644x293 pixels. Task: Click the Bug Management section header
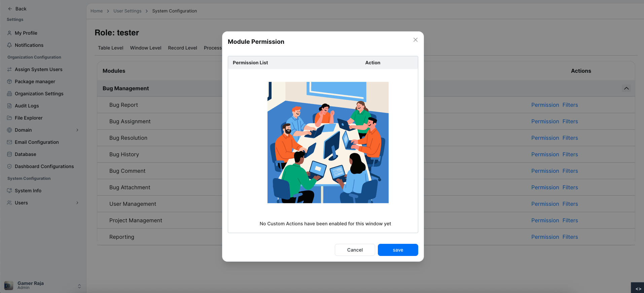point(366,88)
